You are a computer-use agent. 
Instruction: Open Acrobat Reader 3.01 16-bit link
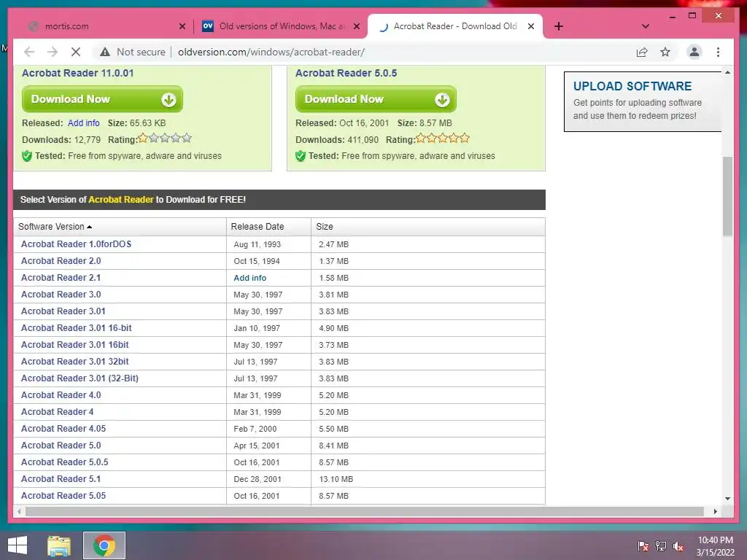pyautogui.click(x=76, y=328)
